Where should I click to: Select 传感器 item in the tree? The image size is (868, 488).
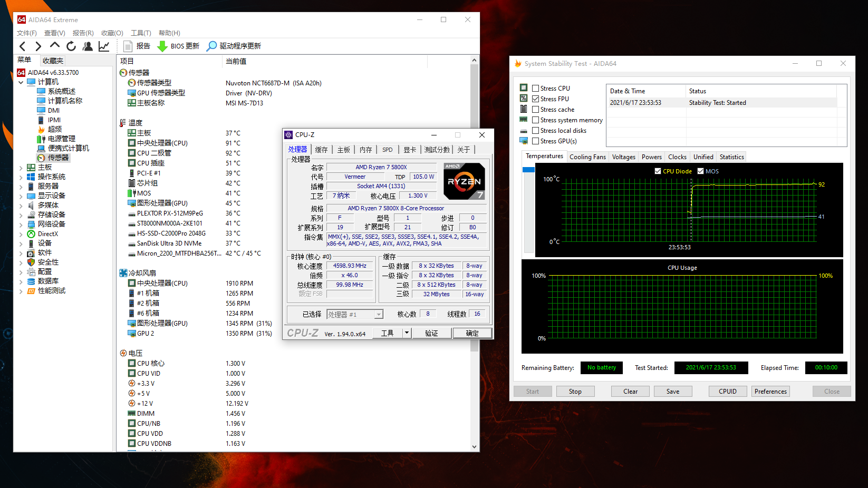pyautogui.click(x=58, y=158)
